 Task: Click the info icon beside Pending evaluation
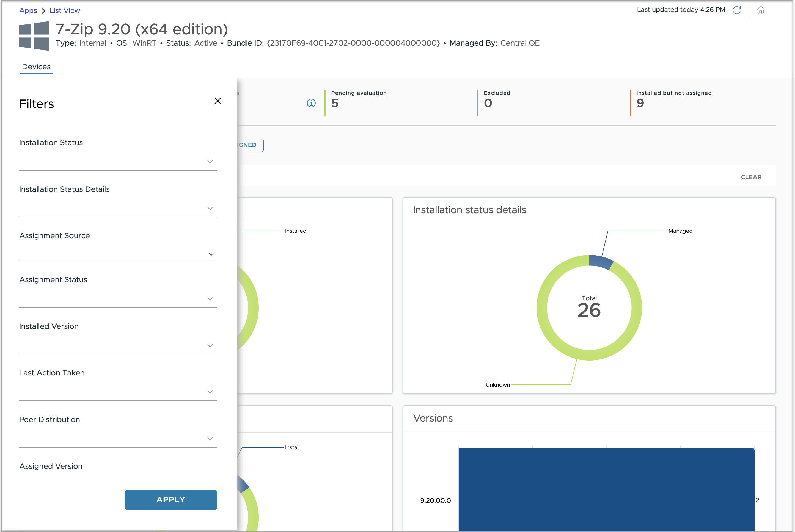point(311,103)
